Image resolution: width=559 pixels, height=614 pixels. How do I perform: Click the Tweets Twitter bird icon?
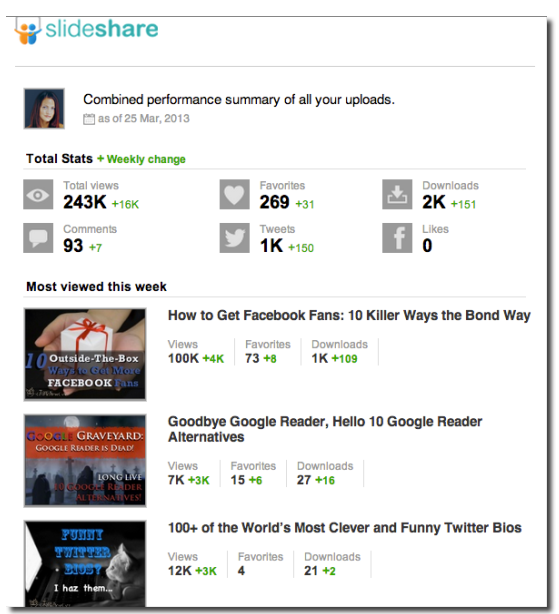pos(234,238)
